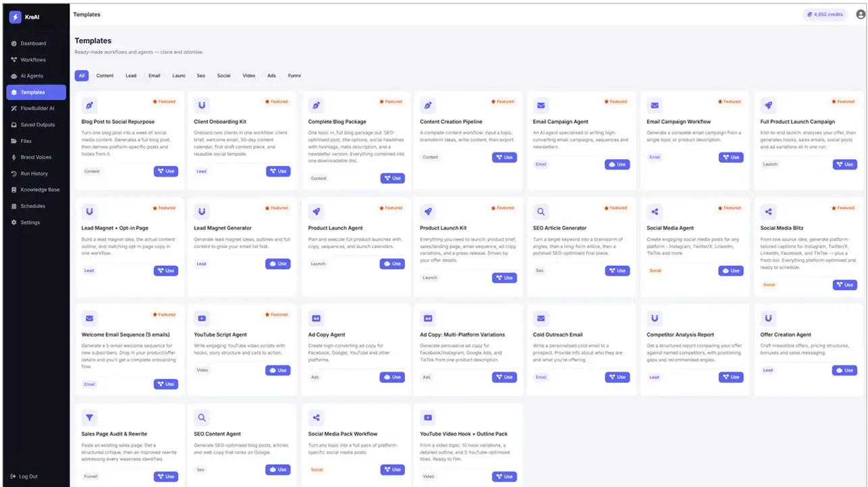
Task: Open the 4,852 credits badge
Action: [x=825, y=14]
